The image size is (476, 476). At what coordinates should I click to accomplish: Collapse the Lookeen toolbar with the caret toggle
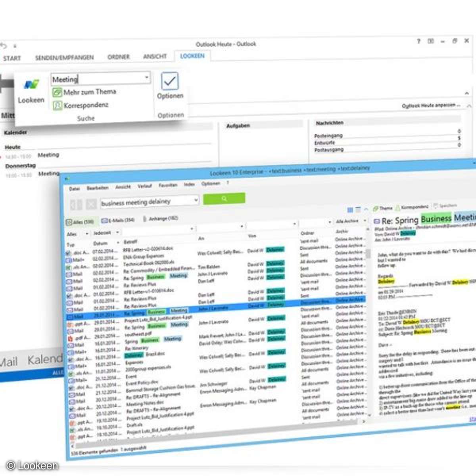click(367, 209)
